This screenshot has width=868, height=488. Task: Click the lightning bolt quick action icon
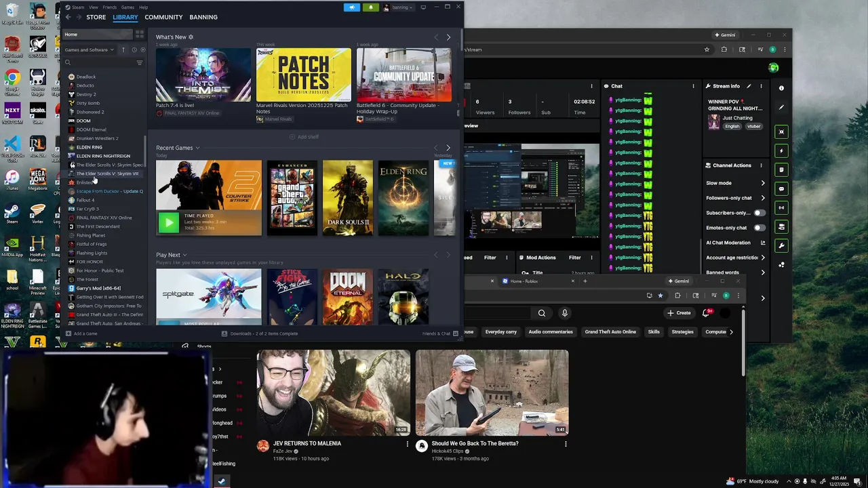[782, 150]
